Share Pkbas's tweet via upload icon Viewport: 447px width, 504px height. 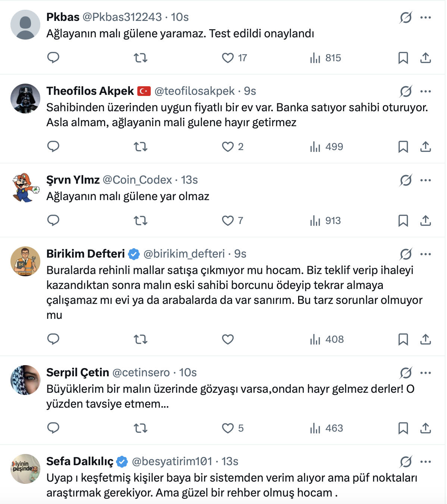[425, 58]
